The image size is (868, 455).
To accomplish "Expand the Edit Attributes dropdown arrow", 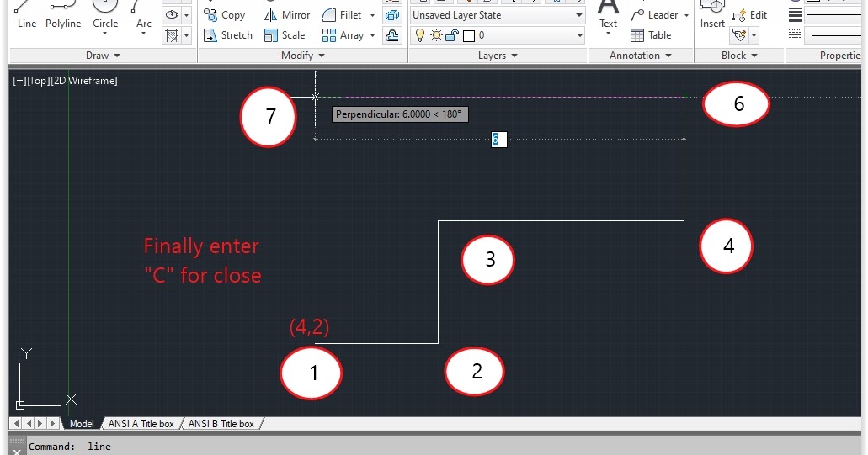I will coord(754,35).
